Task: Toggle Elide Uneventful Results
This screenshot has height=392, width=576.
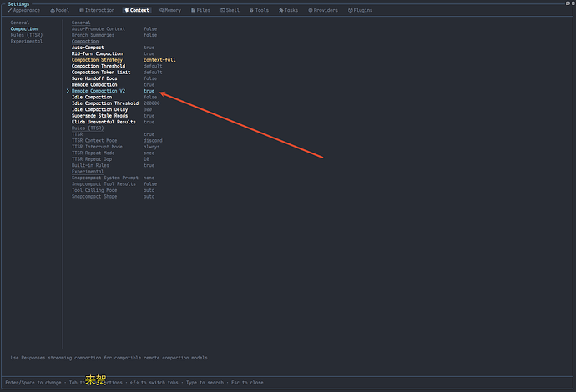Action: click(x=114, y=123)
